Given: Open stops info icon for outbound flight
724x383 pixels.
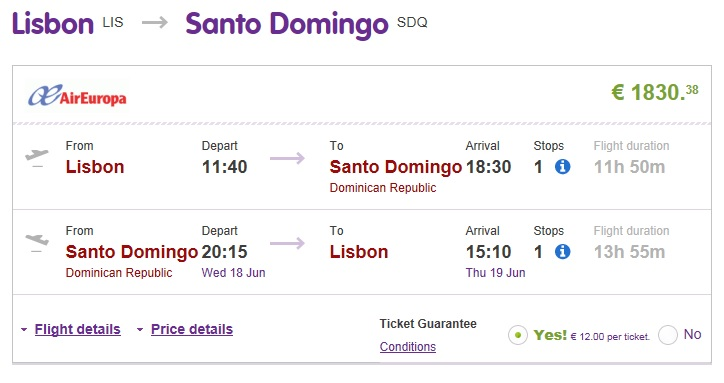Looking at the screenshot, I should (x=562, y=166).
